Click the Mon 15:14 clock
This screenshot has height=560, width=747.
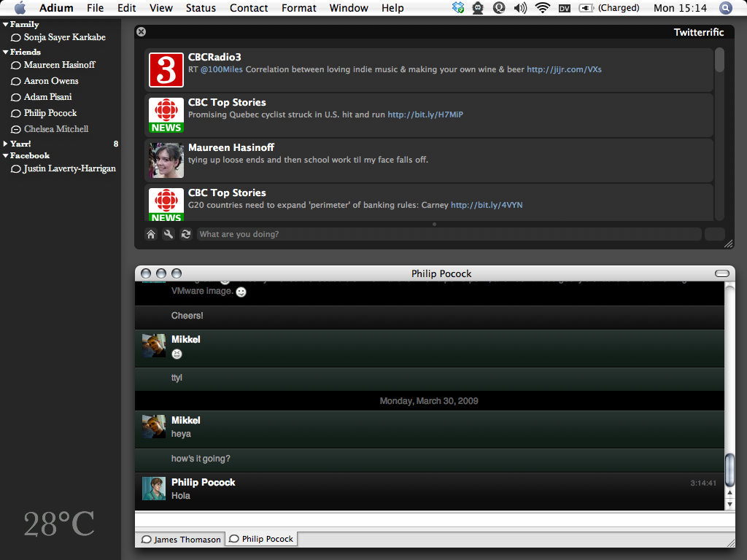pos(680,8)
